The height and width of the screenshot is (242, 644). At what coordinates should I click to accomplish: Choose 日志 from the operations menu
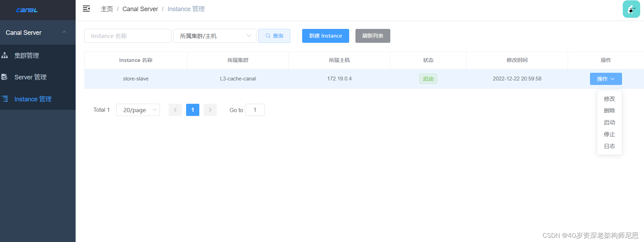click(609, 146)
